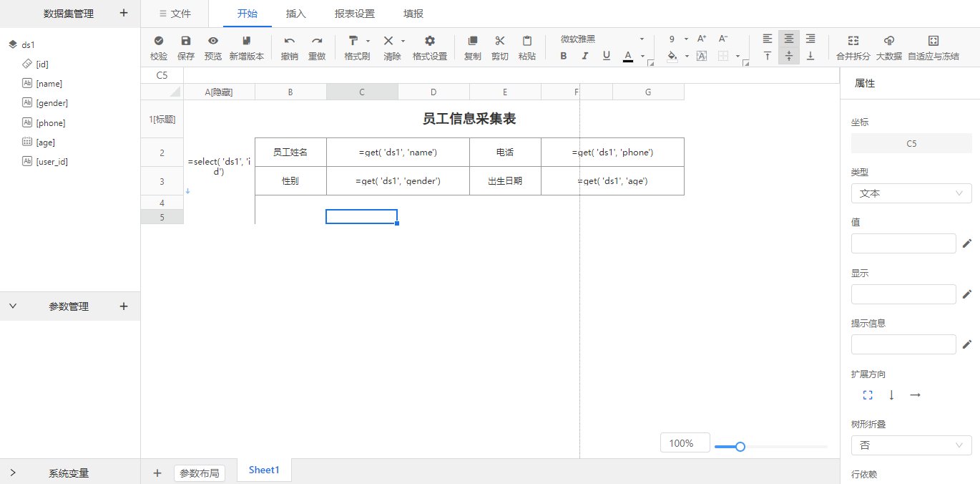This screenshot has width=980, height=484.
Task: Switch to the 报表设置 tab
Action: 355,14
